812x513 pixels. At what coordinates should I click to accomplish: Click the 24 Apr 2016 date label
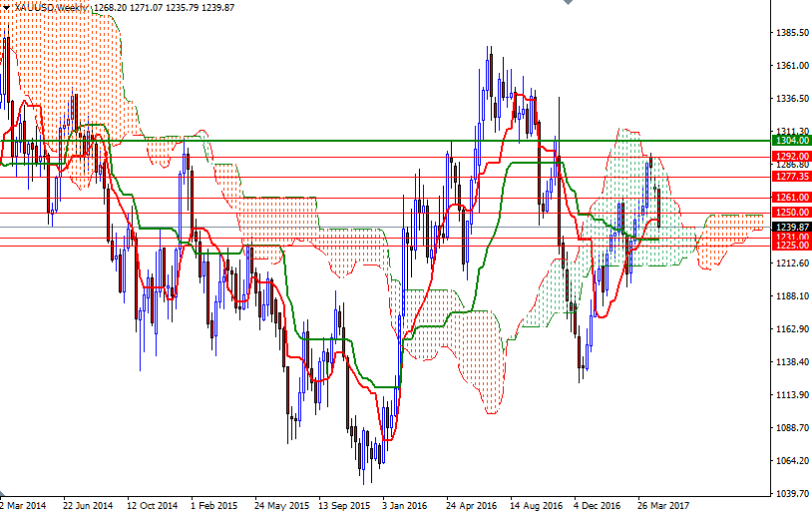pos(471,506)
